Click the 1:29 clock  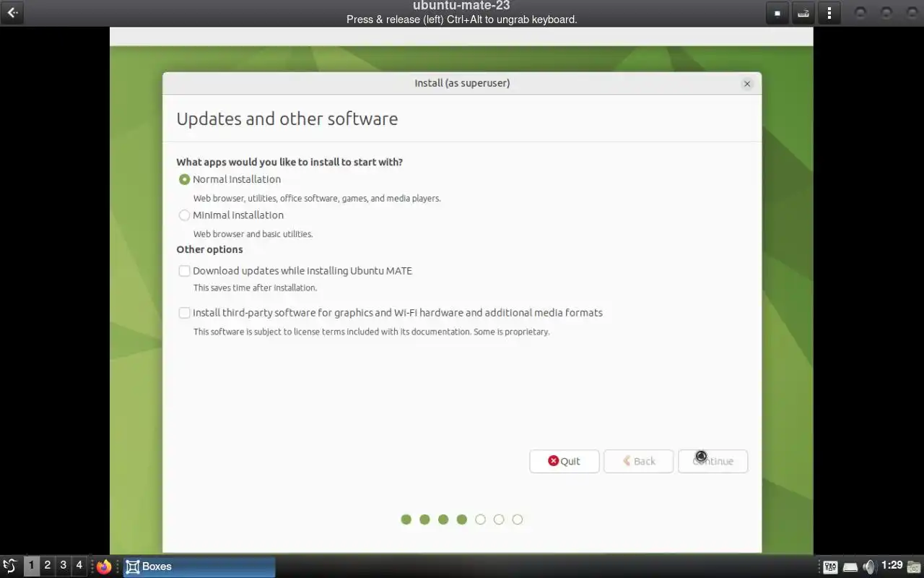click(x=892, y=566)
